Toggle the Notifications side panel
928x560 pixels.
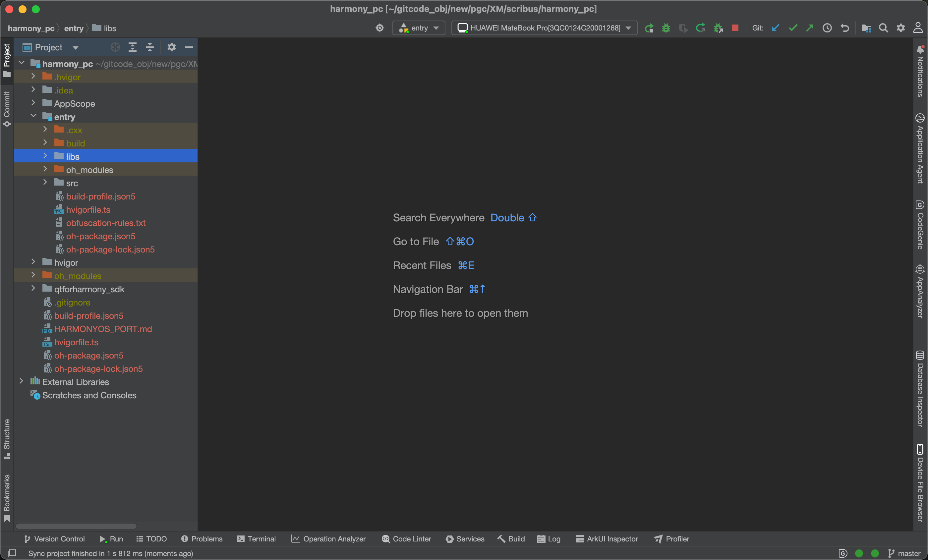click(x=920, y=71)
